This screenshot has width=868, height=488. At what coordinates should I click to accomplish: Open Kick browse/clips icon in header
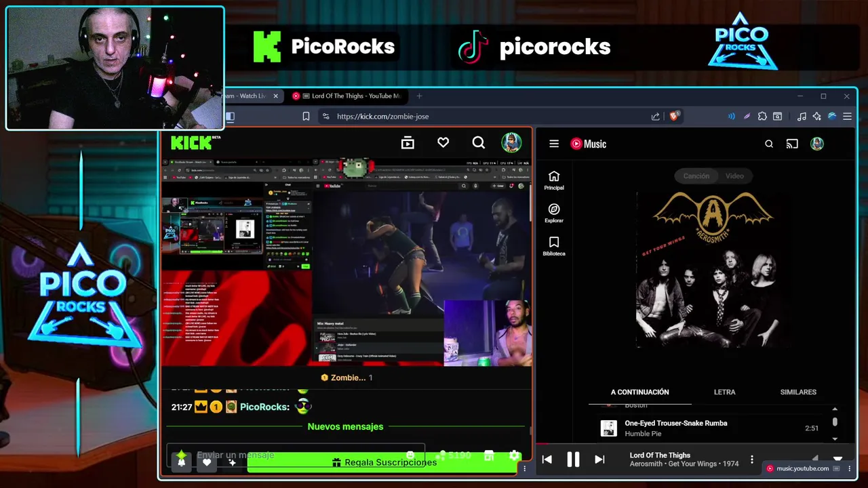(408, 142)
